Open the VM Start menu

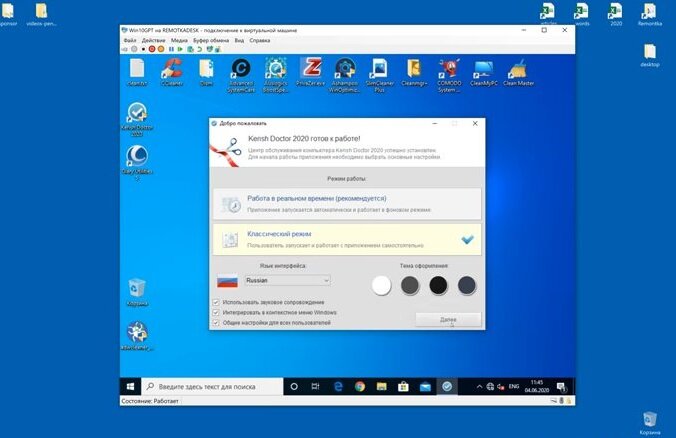(130, 387)
